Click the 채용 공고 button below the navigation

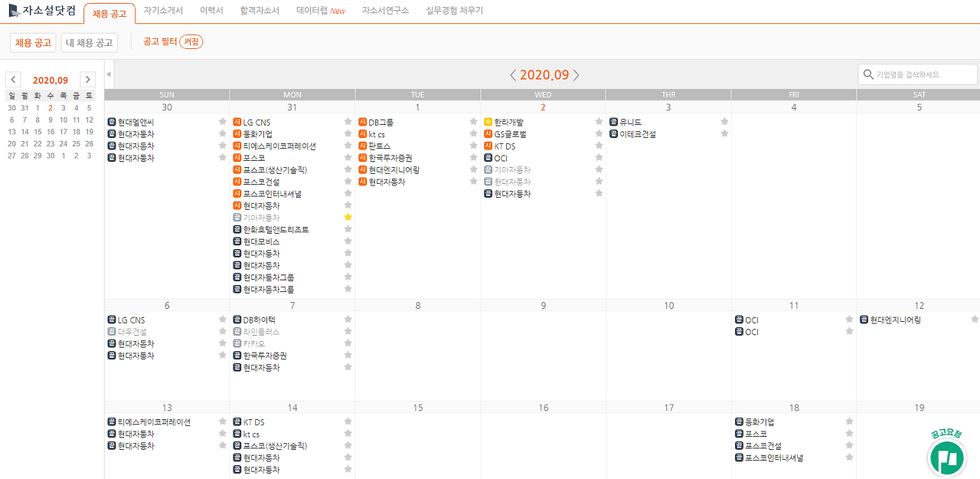click(x=33, y=43)
